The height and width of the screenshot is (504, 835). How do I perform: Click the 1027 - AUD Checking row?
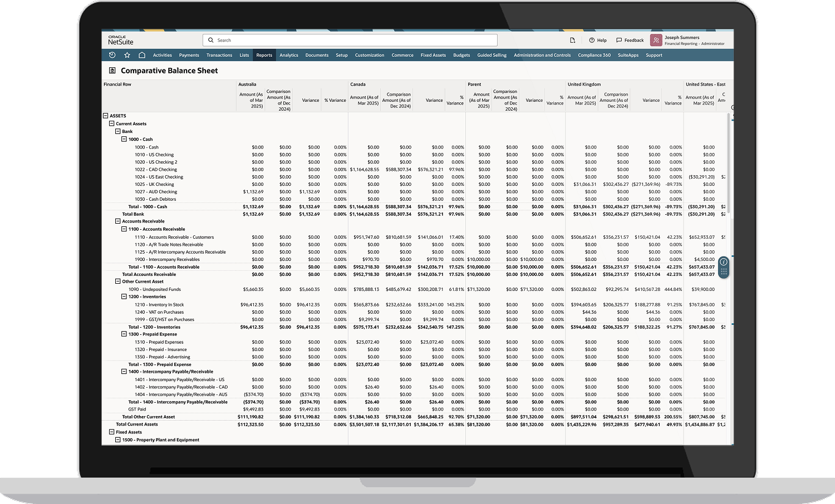pyautogui.click(x=414, y=192)
